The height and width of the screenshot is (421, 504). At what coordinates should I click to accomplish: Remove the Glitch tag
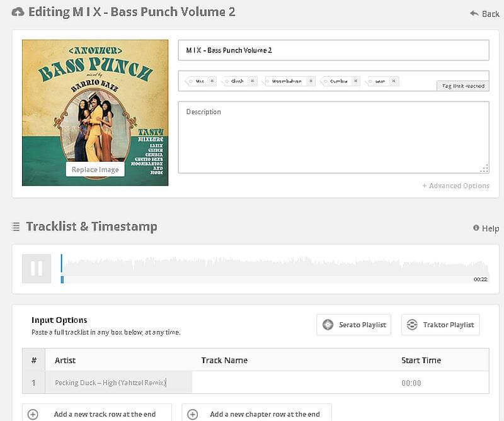[252, 81]
